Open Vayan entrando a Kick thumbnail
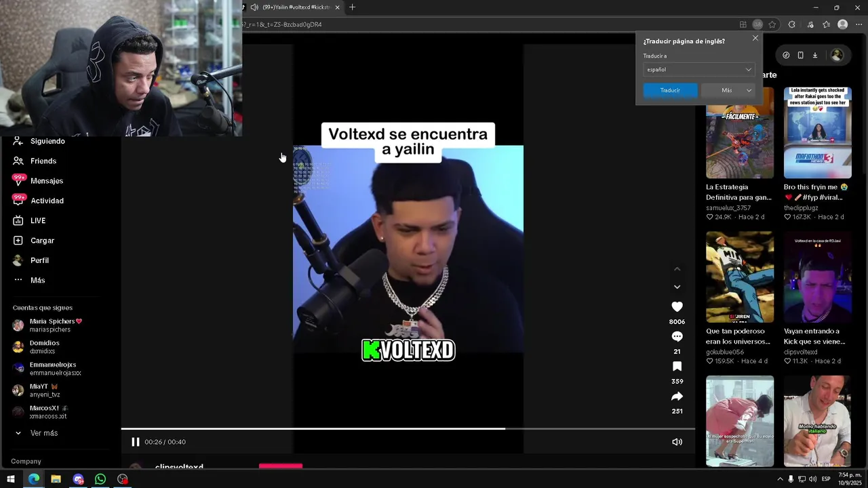The width and height of the screenshot is (868, 488). click(818, 277)
